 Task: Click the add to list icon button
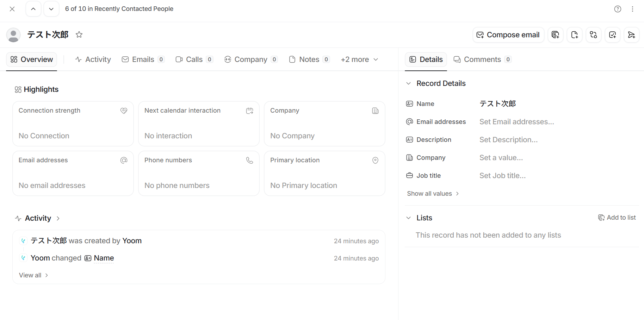[x=555, y=35]
